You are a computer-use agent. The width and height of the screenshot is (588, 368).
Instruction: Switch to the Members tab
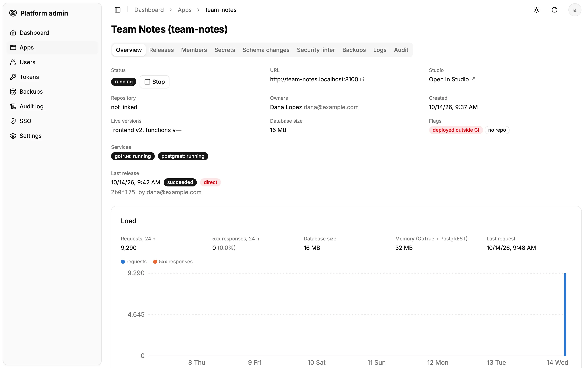click(194, 50)
